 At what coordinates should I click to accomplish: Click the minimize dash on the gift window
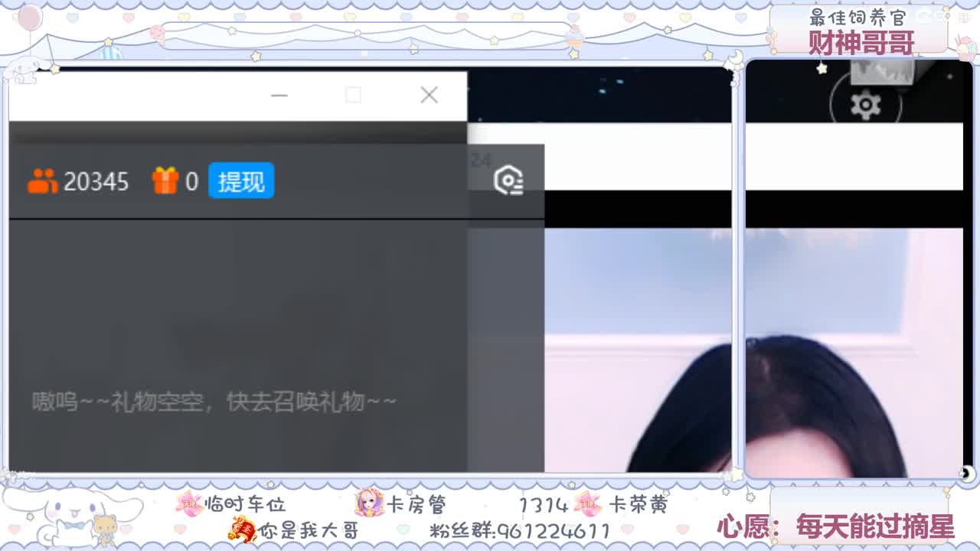click(279, 95)
